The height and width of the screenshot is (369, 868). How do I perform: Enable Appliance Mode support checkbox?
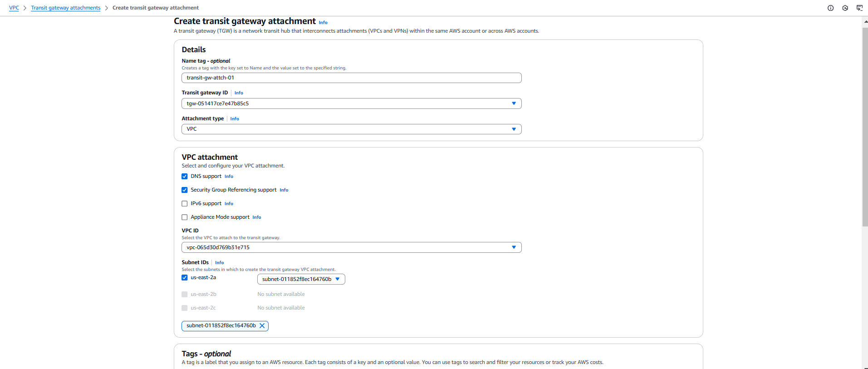point(185,217)
